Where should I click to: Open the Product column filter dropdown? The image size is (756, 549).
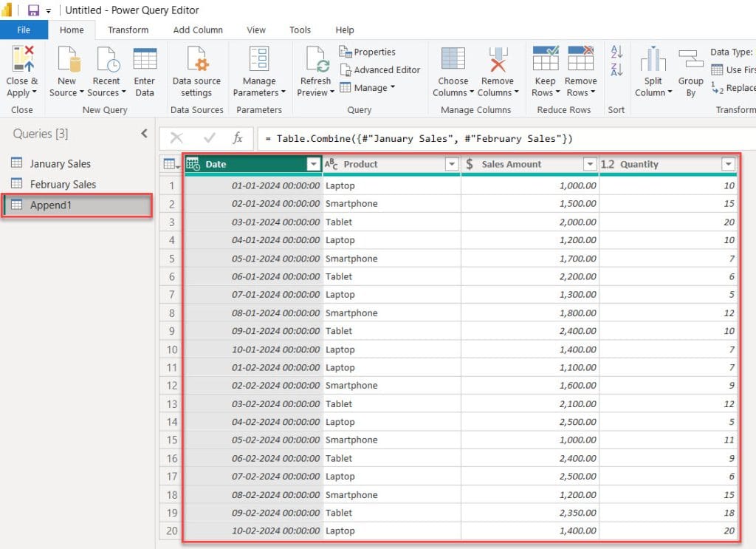pyautogui.click(x=452, y=164)
